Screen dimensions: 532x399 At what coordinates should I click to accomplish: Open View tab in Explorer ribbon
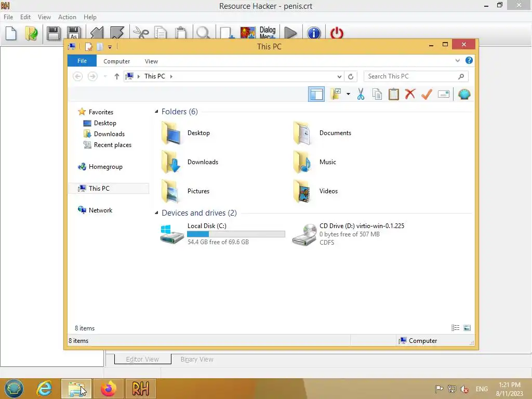click(x=151, y=61)
